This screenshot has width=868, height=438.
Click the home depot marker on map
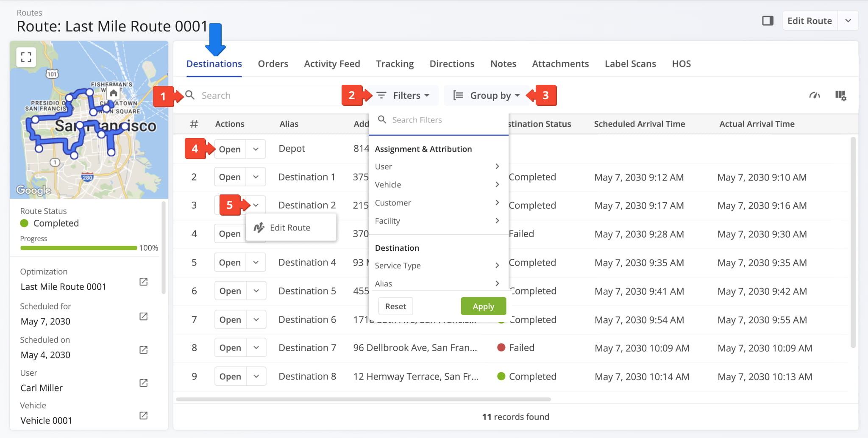pos(113,93)
